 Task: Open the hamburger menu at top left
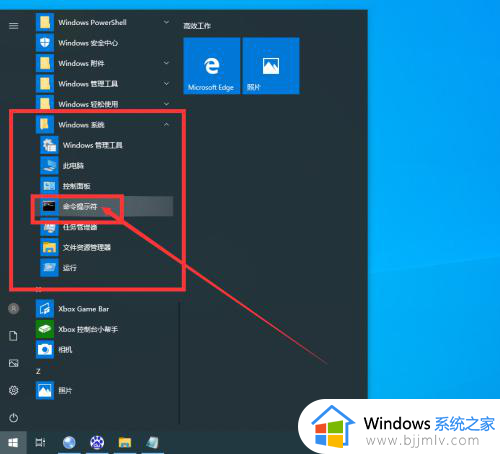[14, 26]
